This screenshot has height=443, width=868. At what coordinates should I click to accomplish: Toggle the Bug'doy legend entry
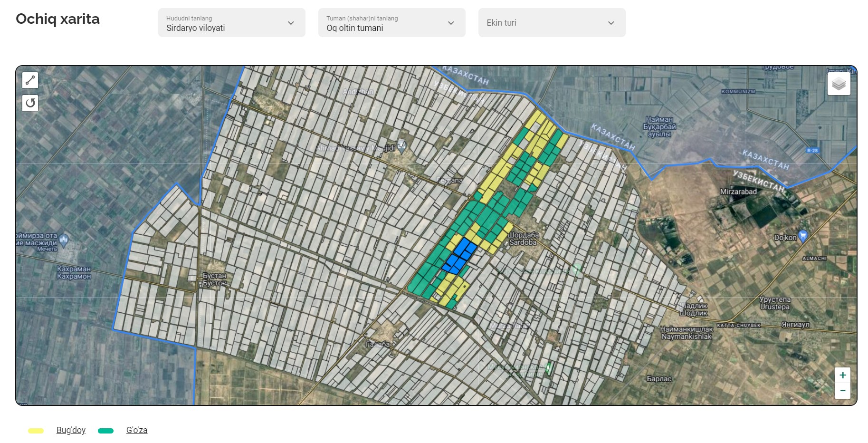[71, 430]
